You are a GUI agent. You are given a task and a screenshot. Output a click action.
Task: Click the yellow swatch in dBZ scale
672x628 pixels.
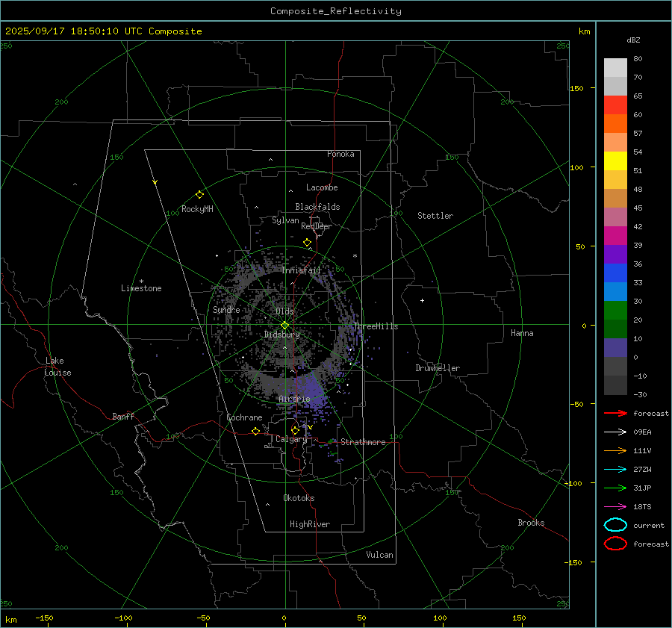click(615, 161)
